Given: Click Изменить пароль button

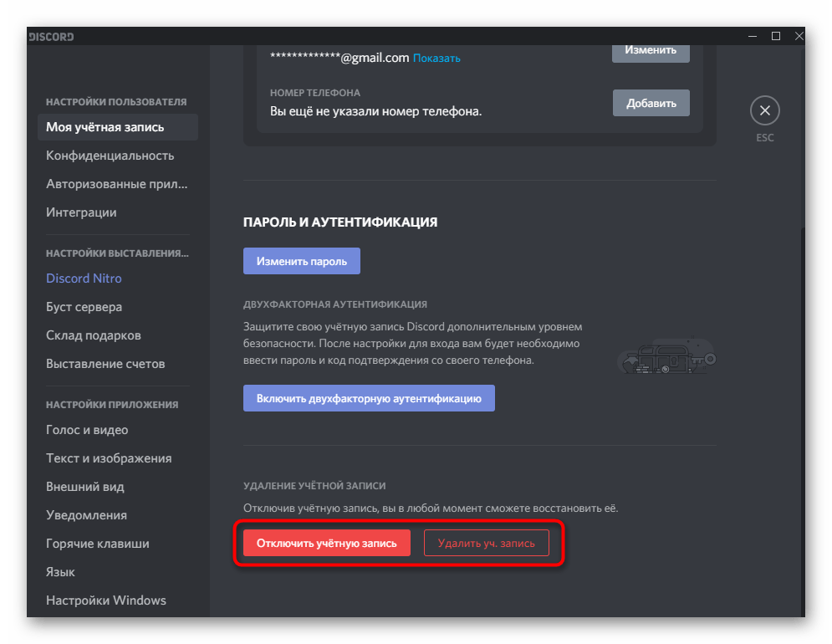Looking at the screenshot, I should 301,261.
